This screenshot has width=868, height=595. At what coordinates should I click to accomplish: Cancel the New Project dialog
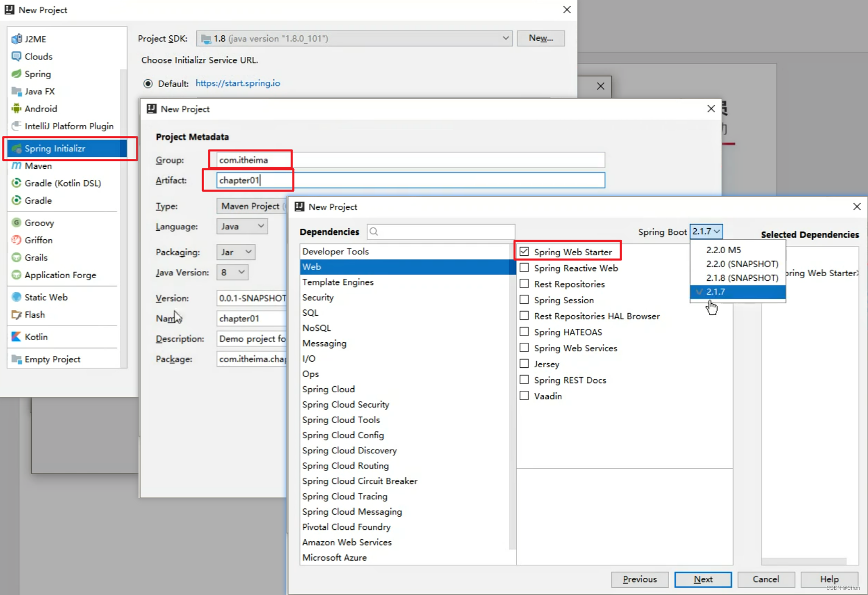[766, 579]
